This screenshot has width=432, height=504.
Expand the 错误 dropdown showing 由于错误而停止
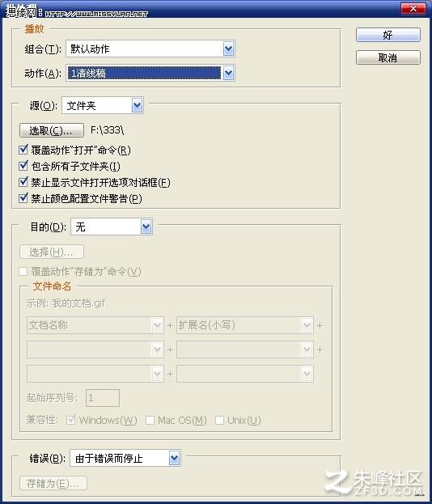[x=125, y=459]
